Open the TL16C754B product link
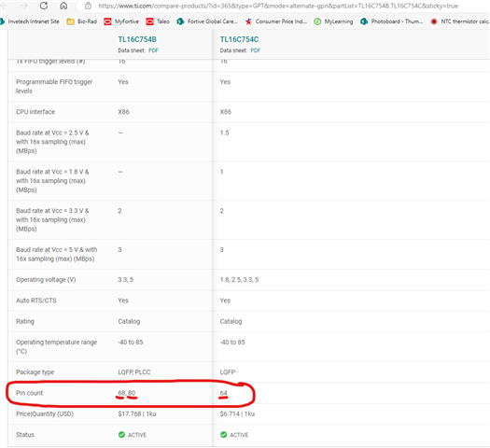This screenshot has height=448, width=490. point(137,39)
